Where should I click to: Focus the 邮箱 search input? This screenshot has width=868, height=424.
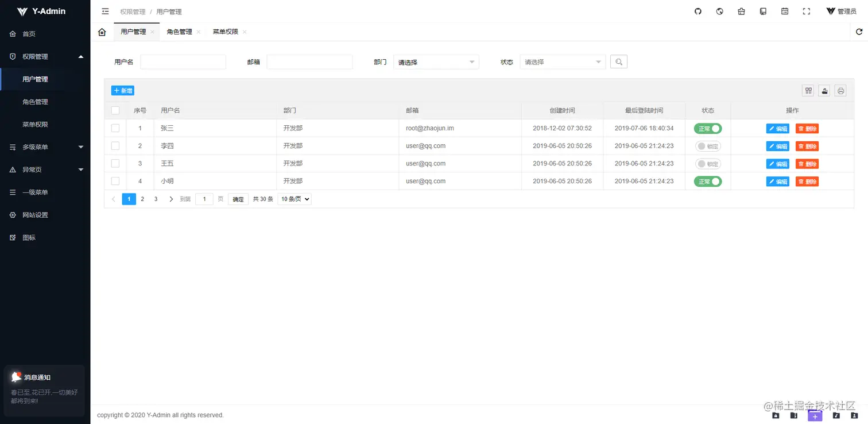click(309, 62)
